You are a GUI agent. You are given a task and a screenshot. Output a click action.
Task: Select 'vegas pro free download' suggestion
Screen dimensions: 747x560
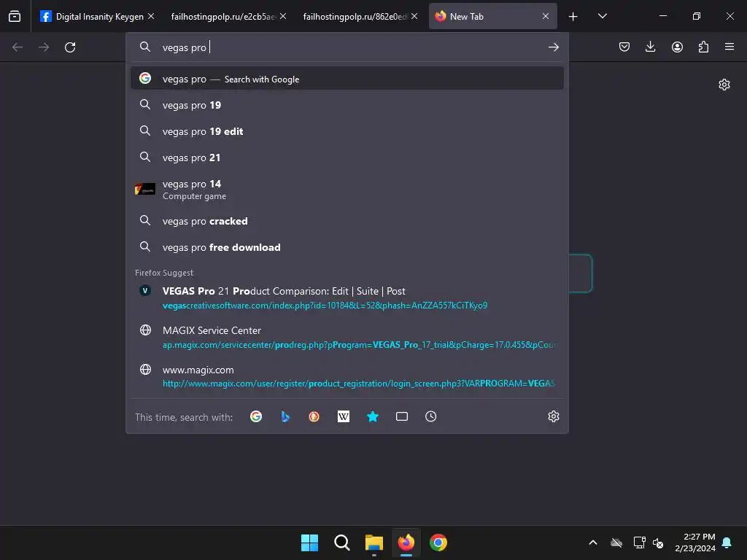coord(347,247)
